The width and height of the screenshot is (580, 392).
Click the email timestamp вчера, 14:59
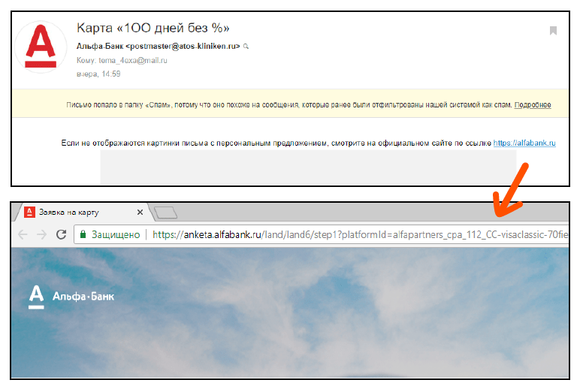98,74
